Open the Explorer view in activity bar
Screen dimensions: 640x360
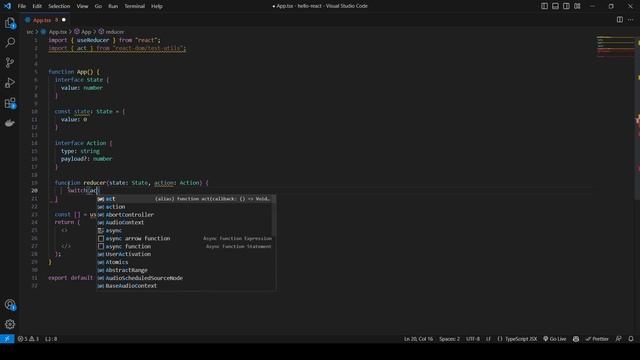point(10,23)
